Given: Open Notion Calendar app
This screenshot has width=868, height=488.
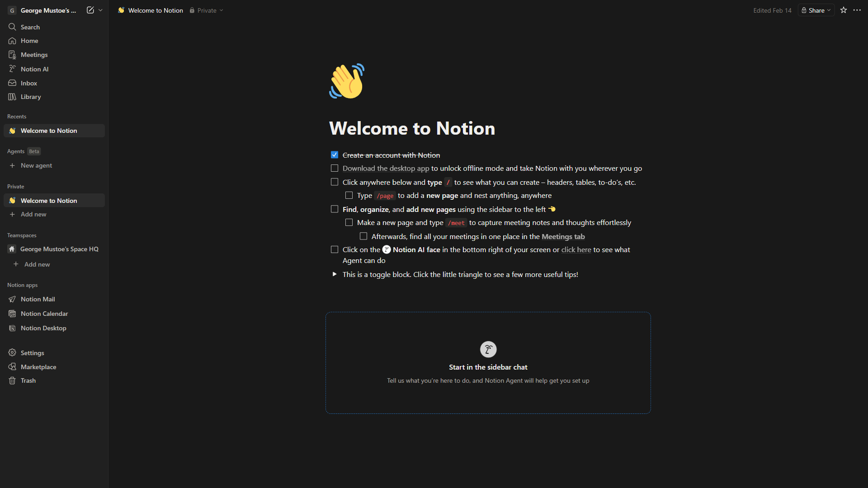Looking at the screenshot, I should tap(54, 314).
